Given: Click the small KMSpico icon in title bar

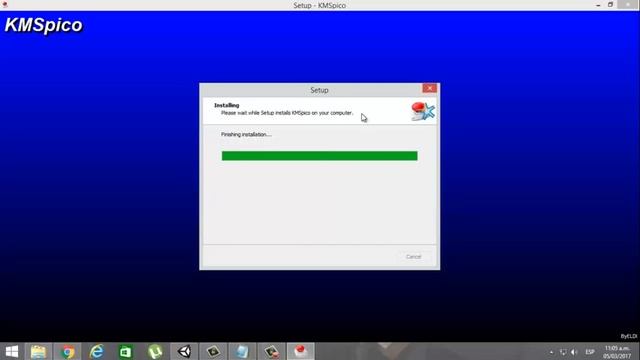Looking at the screenshot, I should 5,5.
